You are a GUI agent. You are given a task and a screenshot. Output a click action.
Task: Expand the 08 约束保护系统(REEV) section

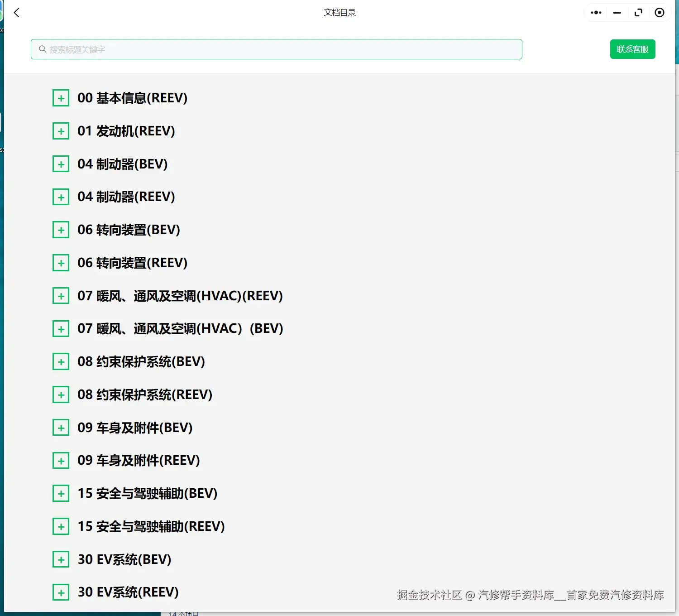pos(61,395)
